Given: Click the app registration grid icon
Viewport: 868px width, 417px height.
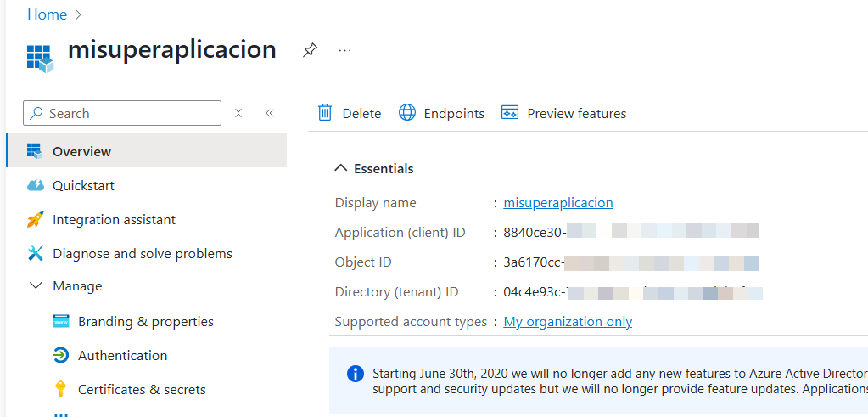Looking at the screenshot, I should 41,59.
